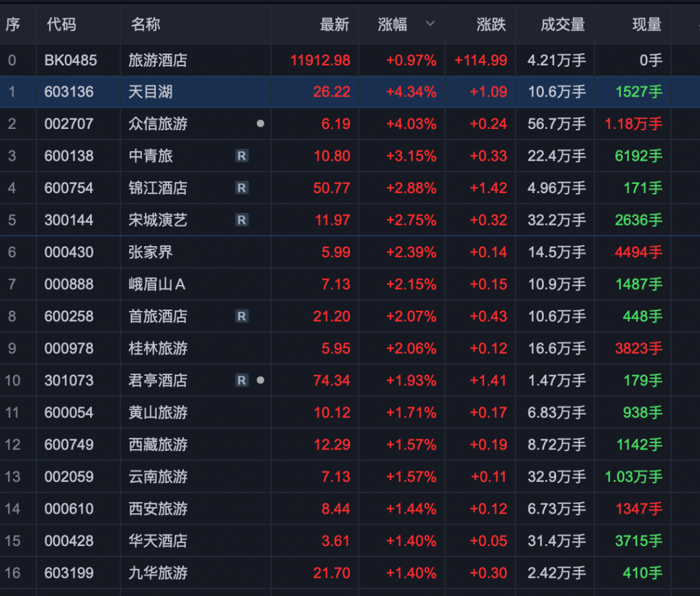Image resolution: width=700 pixels, height=596 pixels.
Task: Click current volume 1.18万手
Action: [x=633, y=124]
